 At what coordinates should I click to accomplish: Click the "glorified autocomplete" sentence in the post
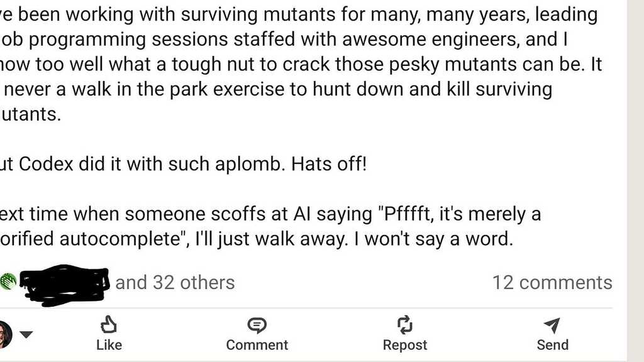pyautogui.click(x=252, y=239)
